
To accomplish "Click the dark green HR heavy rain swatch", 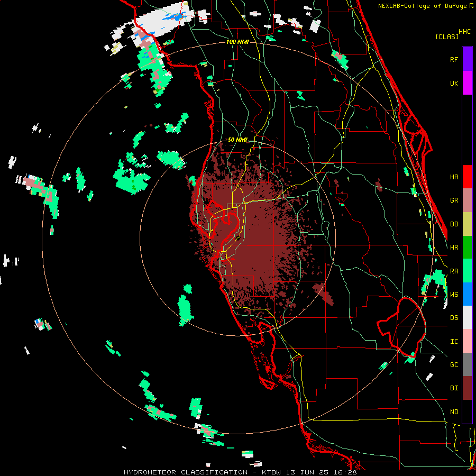I will (467, 247).
